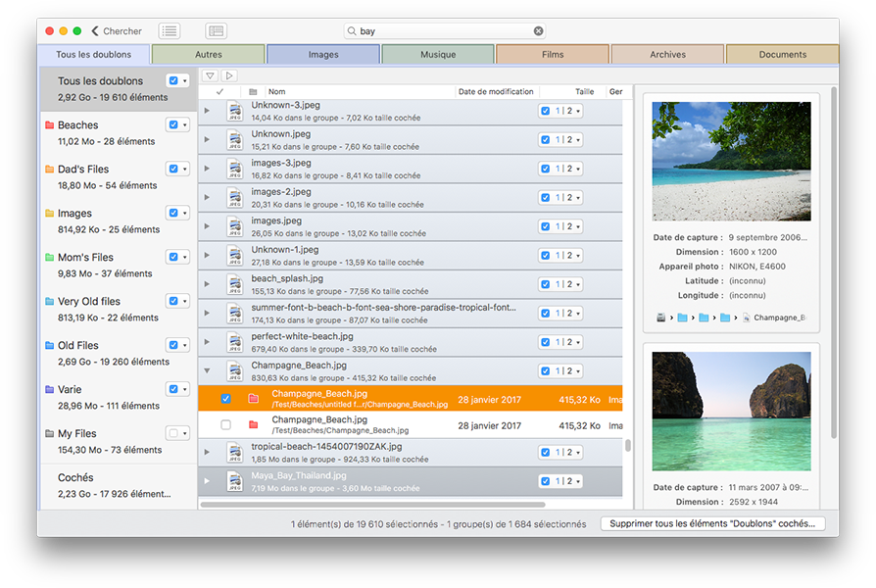Switch to the detail panel view icon
The height and width of the screenshot is (588, 876).
tap(217, 30)
